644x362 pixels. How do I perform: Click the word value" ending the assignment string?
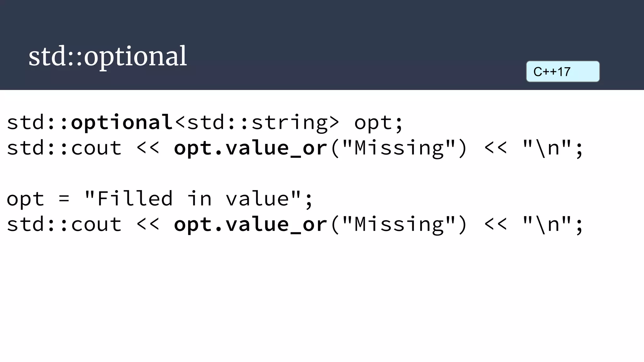point(264,198)
